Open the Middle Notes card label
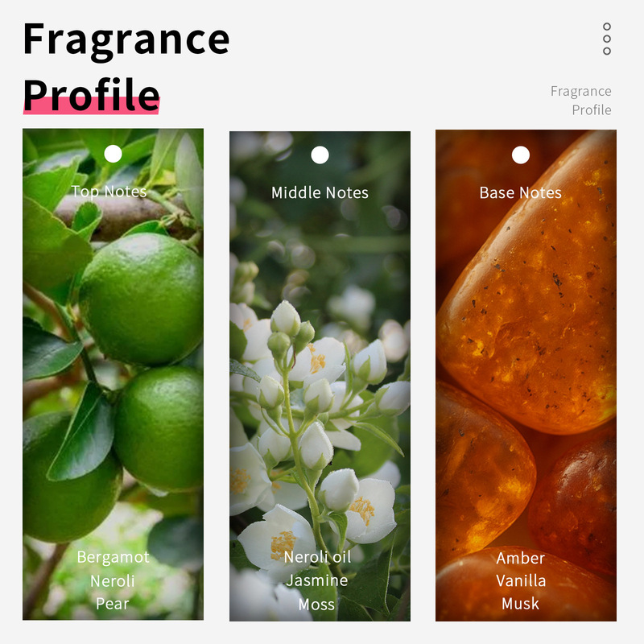The width and height of the screenshot is (644, 644). coord(320,192)
